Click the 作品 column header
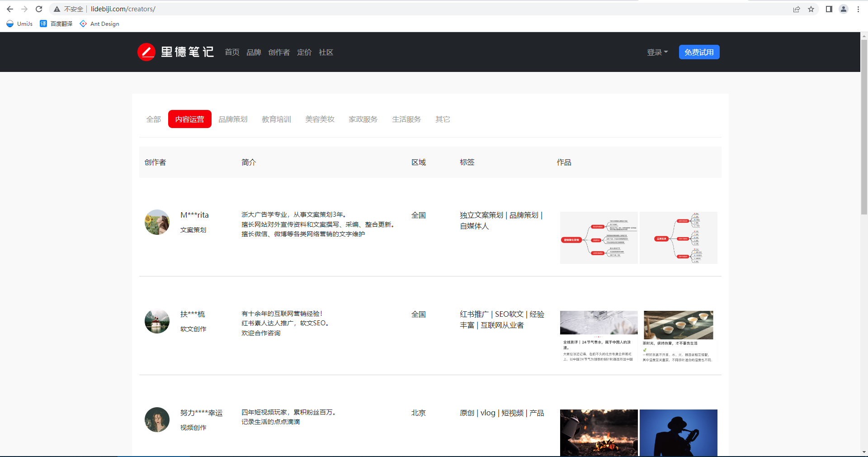This screenshot has width=868, height=457. tap(564, 162)
